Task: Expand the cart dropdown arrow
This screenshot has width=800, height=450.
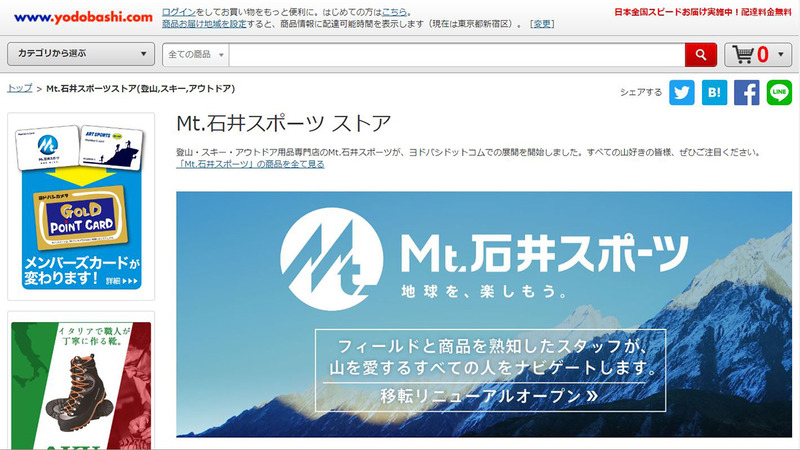Action: pyautogui.click(x=781, y=55)
